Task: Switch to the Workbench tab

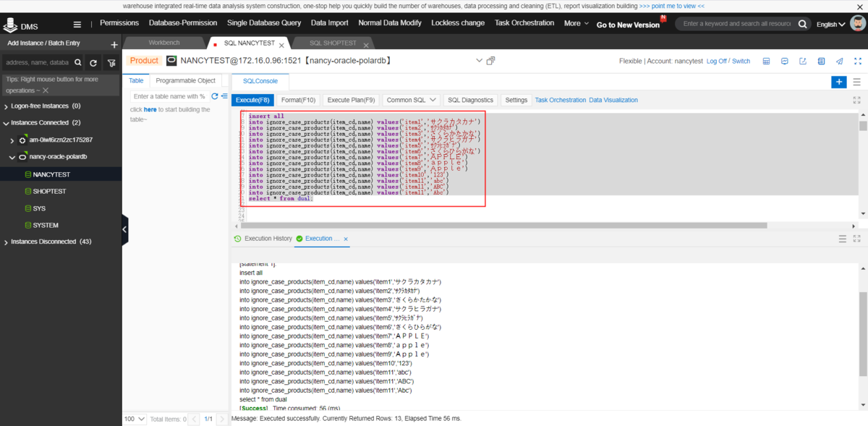Action: coord(164,43)
